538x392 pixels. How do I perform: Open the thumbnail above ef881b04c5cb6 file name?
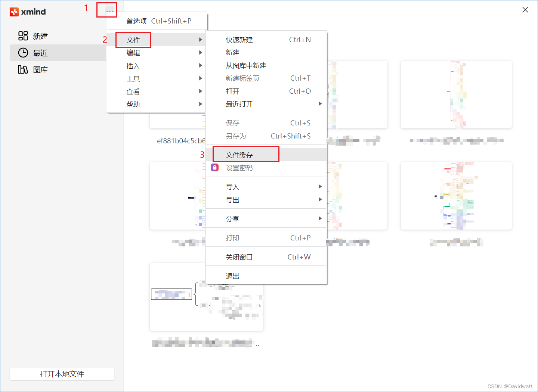[177, 121]
